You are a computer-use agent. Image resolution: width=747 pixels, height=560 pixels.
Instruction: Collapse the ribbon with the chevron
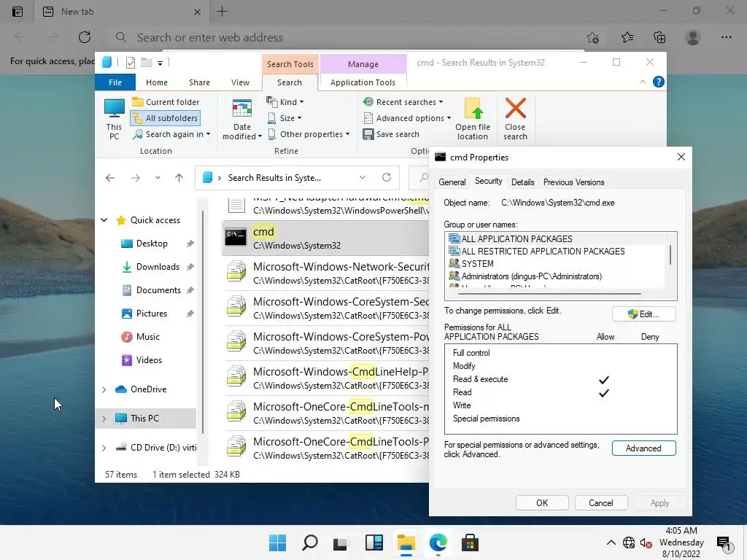click(642, 82)
